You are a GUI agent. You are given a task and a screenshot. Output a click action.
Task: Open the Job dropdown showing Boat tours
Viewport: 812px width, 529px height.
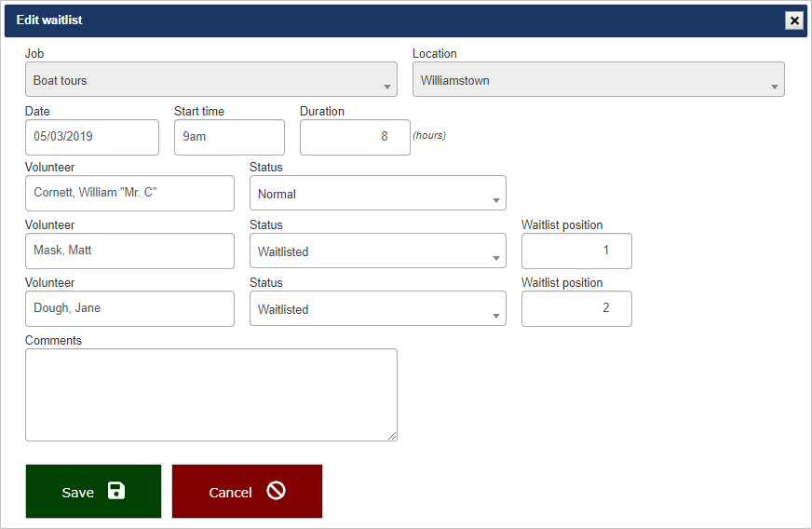211,80
